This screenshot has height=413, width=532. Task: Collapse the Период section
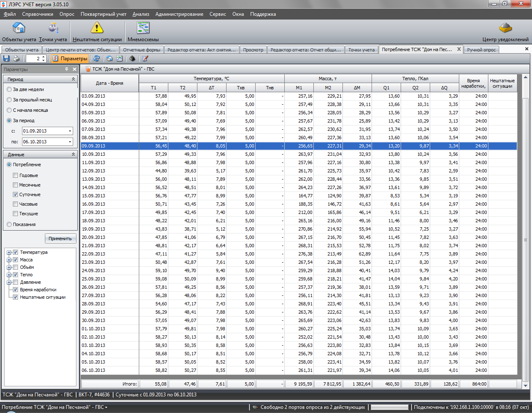(73, 79)
